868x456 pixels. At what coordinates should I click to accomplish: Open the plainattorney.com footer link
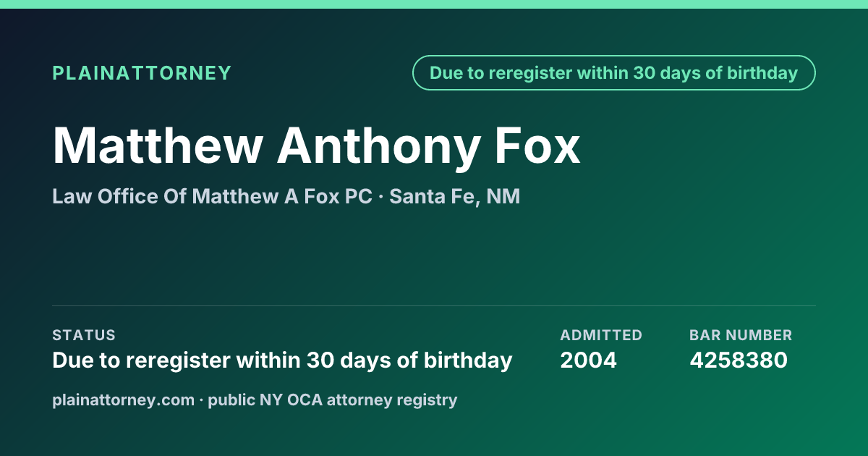tap(124, 400)
